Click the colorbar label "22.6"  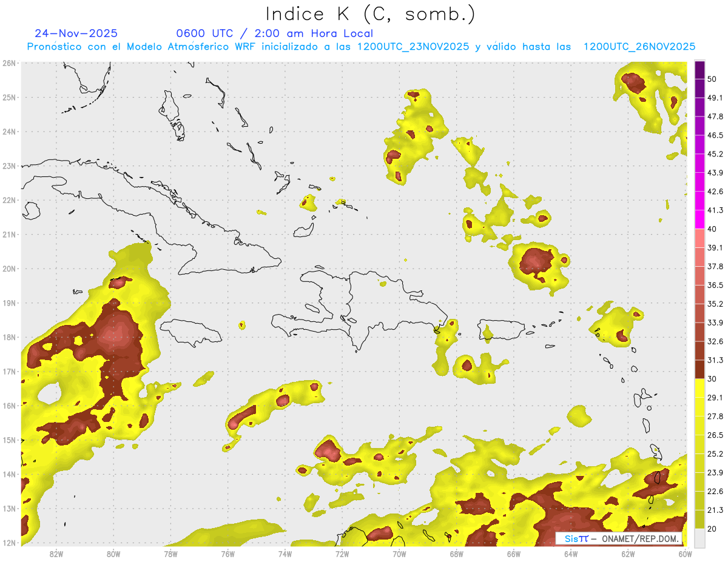pos(715,491)
